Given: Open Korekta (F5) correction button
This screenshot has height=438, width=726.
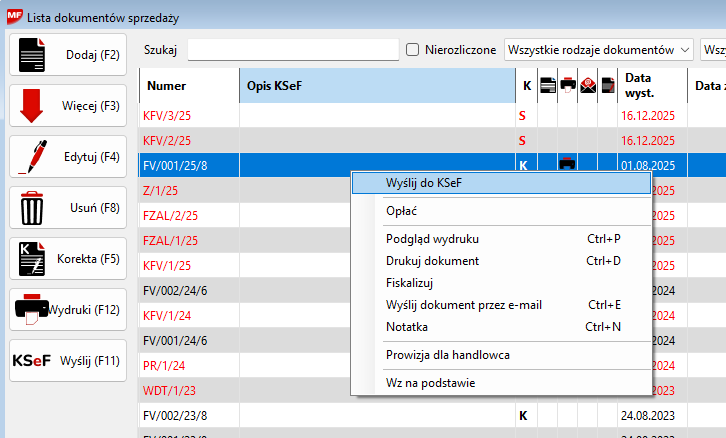Looking at the screenshot, I should (x=67, y=258).
